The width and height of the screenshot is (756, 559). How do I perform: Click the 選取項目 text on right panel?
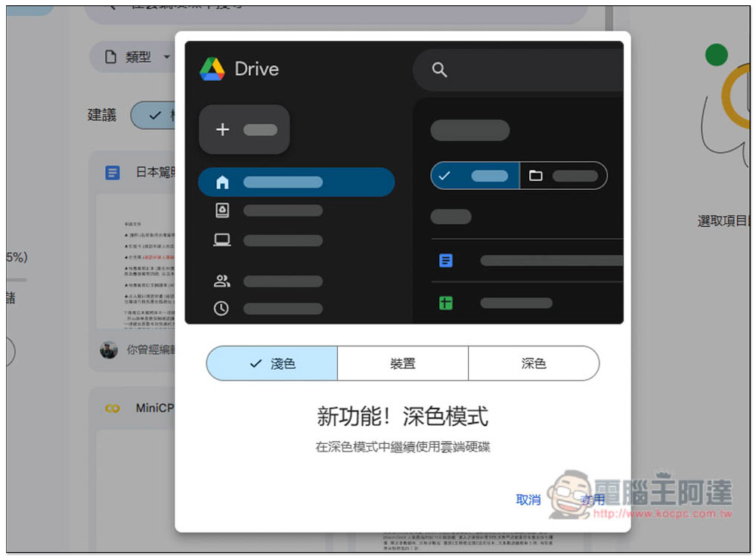722,221
